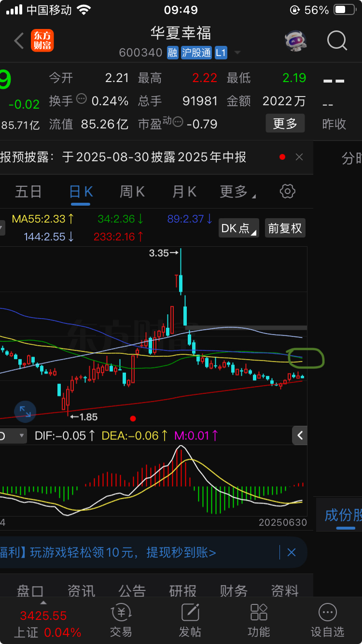The height and width of the screenshot is (644, 362).
Task: Select the 日K chart tab
Action: tap(81, 192)
